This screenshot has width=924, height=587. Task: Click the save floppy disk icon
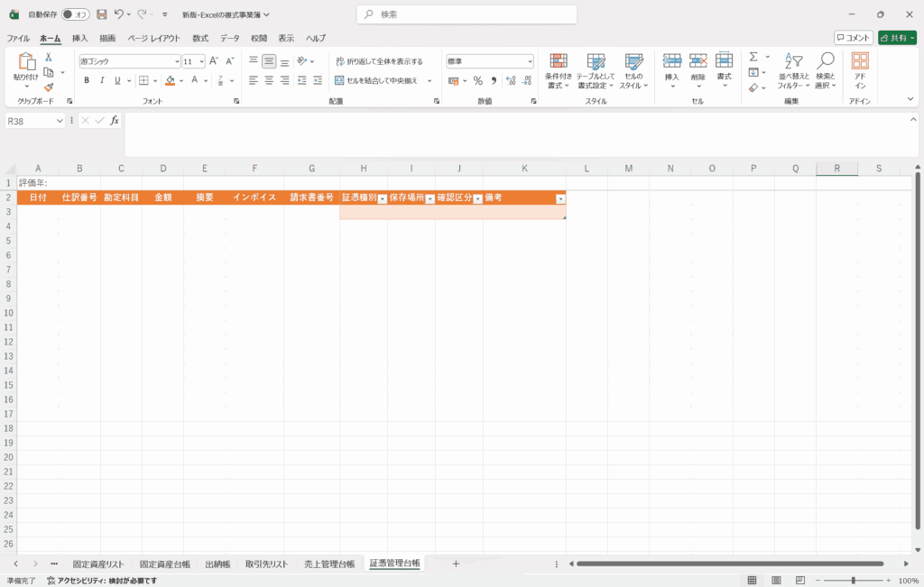pyautogui.click(x=101, y=14)
